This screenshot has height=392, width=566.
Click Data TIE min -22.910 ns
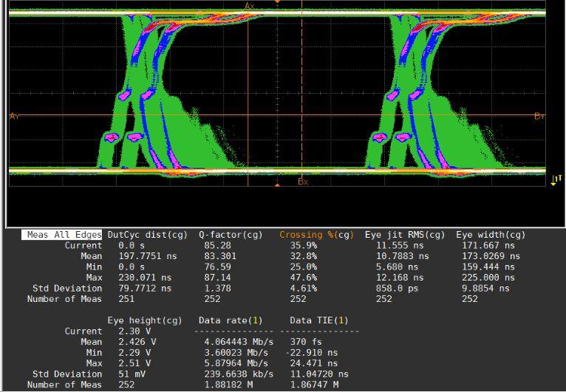[x=311, y=353]
